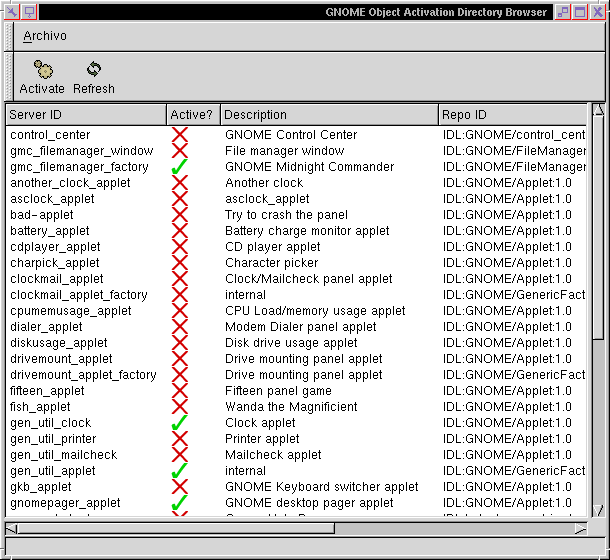Screen dimensions: 610x560
Task: Click "Try to crash the panel" description
Action: tap(286, 215)
